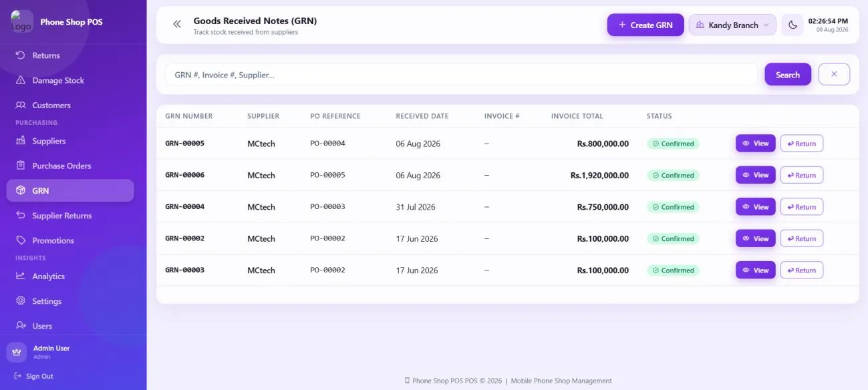Click the Users add-person icon
This screenshot has width=868, height=390.
(x=21, y=326)
